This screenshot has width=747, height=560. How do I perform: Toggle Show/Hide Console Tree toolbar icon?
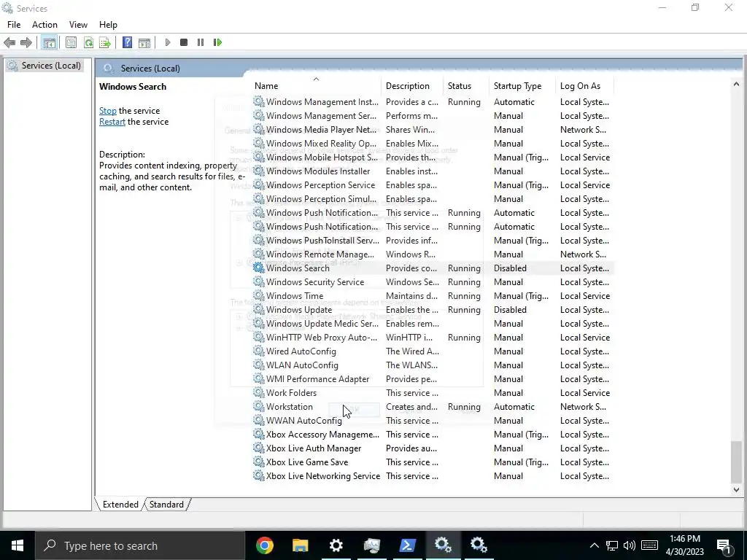coord(49,42)
